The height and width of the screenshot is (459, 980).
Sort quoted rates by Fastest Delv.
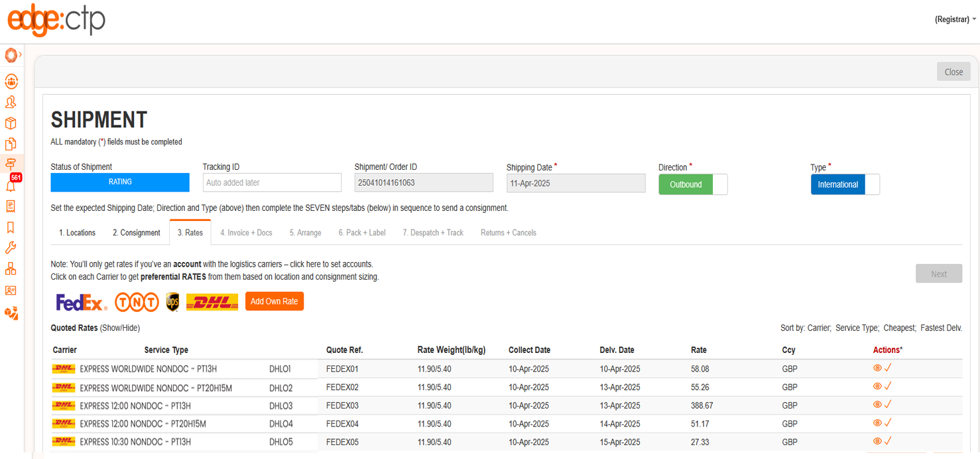point(942,328)
